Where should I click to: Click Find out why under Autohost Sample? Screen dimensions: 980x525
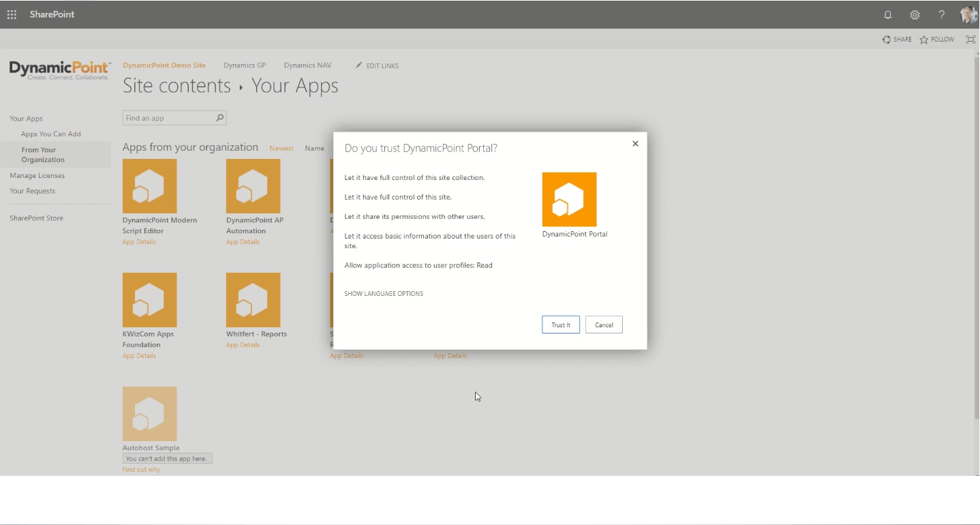[x=141, y=470]
